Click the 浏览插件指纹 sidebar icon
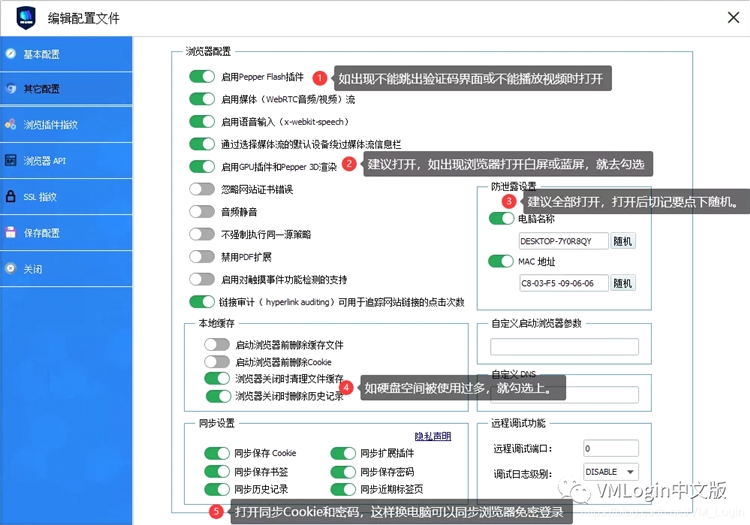Screen dimensions: 750x525 (11, 124)
